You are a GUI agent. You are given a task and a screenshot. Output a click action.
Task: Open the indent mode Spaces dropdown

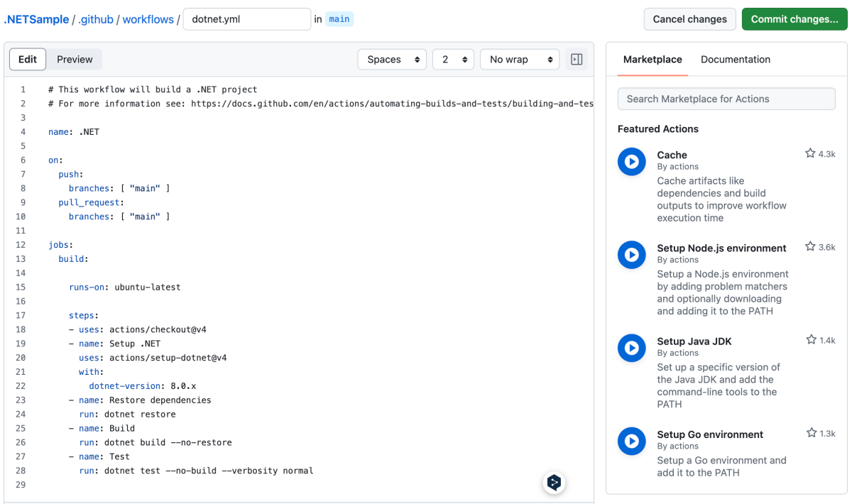pyautogui.click(x=392, y=60)
